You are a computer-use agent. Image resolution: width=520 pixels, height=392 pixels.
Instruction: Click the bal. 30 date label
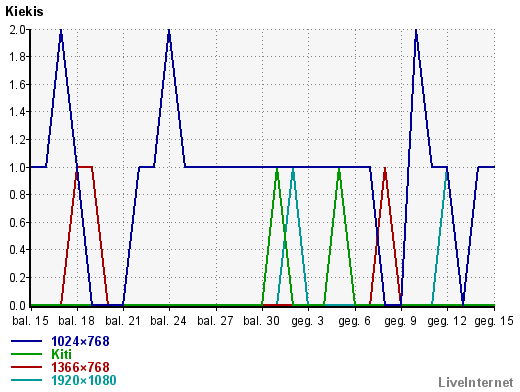(x=261, y=321)
